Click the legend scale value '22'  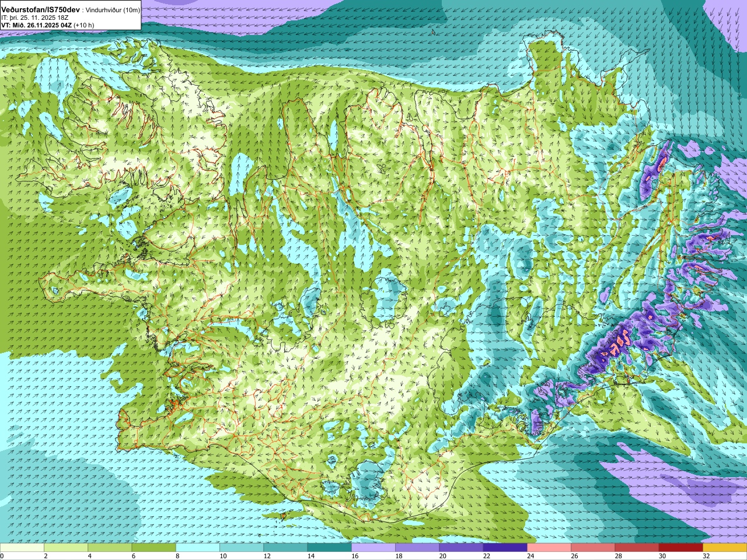[486, 556]
